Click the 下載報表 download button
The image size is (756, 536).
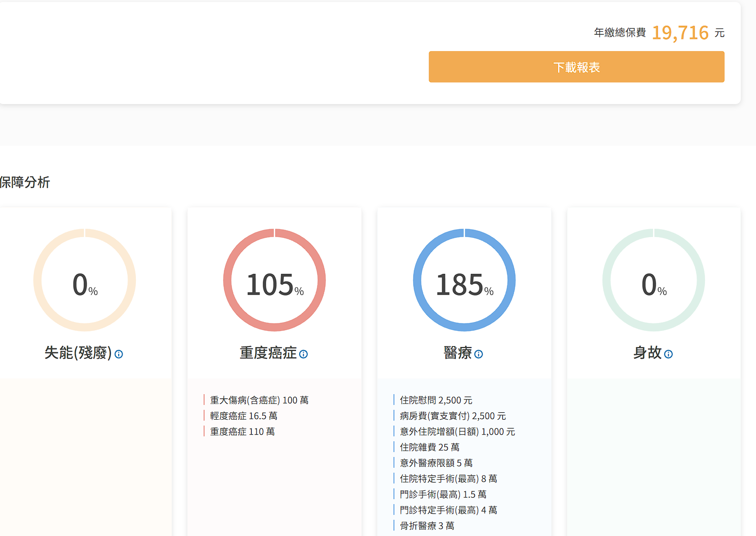tap(576, 67)
